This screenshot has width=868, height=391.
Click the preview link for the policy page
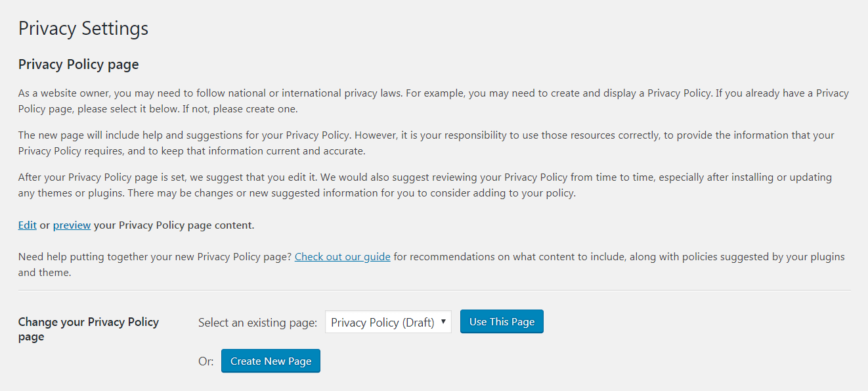point(72,225)
